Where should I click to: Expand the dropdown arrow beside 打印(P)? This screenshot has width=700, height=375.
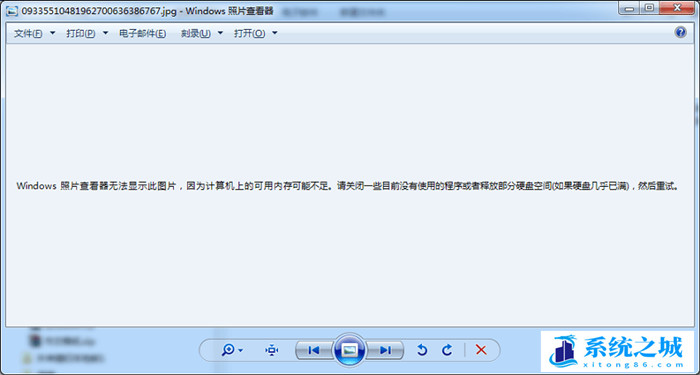tap(105, 33)
